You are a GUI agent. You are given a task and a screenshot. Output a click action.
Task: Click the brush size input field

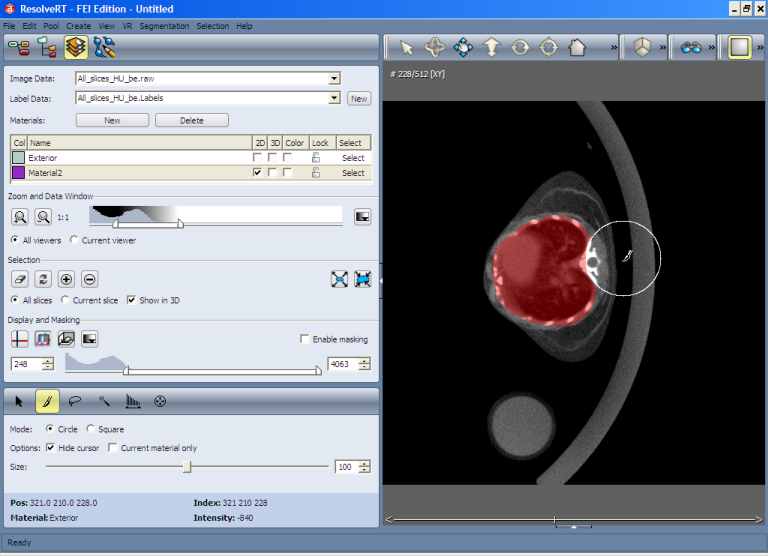tap(344, 467)
